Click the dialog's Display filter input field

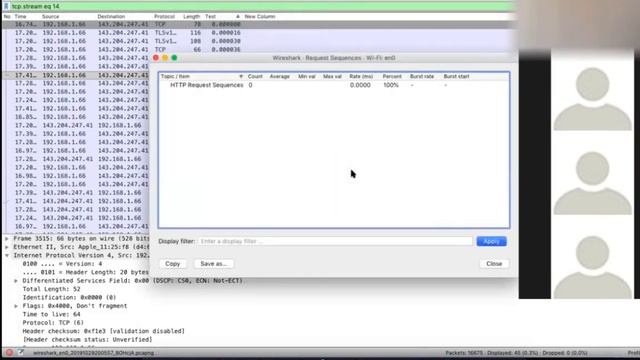pyautogui.click(x=336, y=241)
